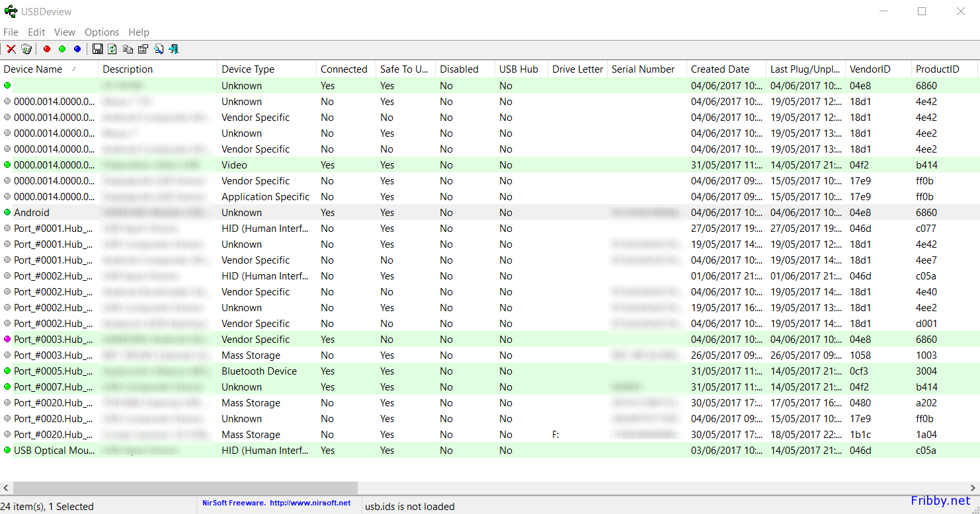Select the USB Optical Mouse device row
This screenshot has height=514, width=980.
(x=54, y=451)
